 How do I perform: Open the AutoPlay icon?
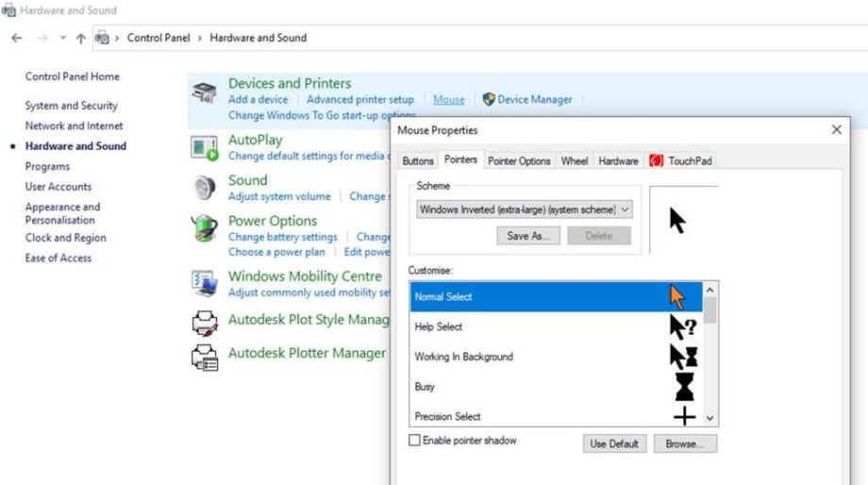click(205, 147)
